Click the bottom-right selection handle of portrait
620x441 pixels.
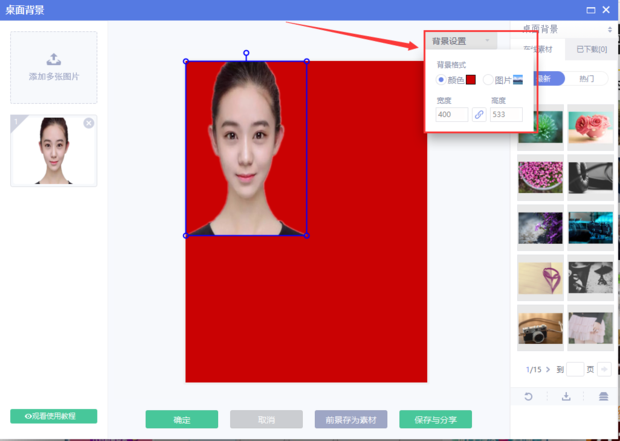point(307,236)
